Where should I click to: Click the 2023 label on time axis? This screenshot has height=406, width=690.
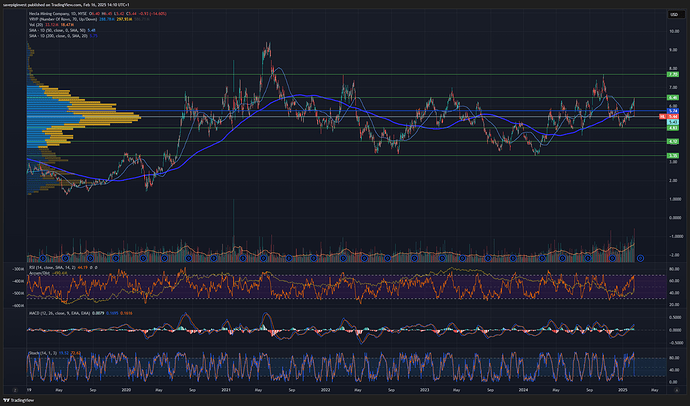(424, 390)
